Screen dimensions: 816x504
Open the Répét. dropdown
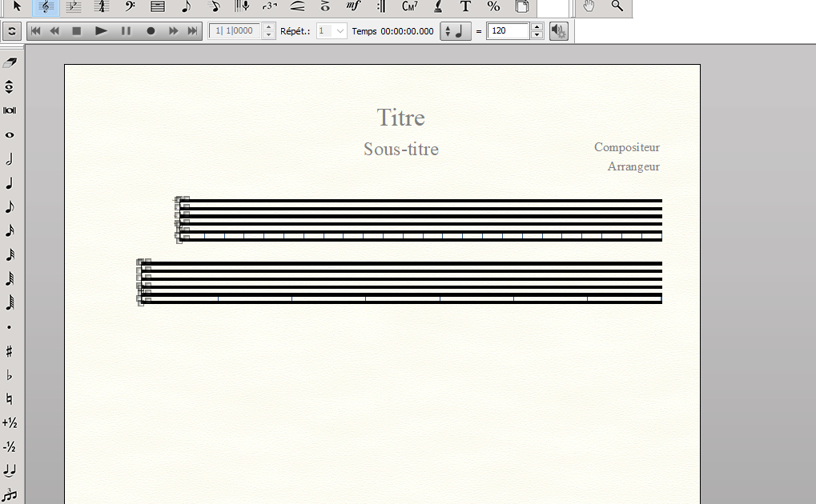pos(332,31)
